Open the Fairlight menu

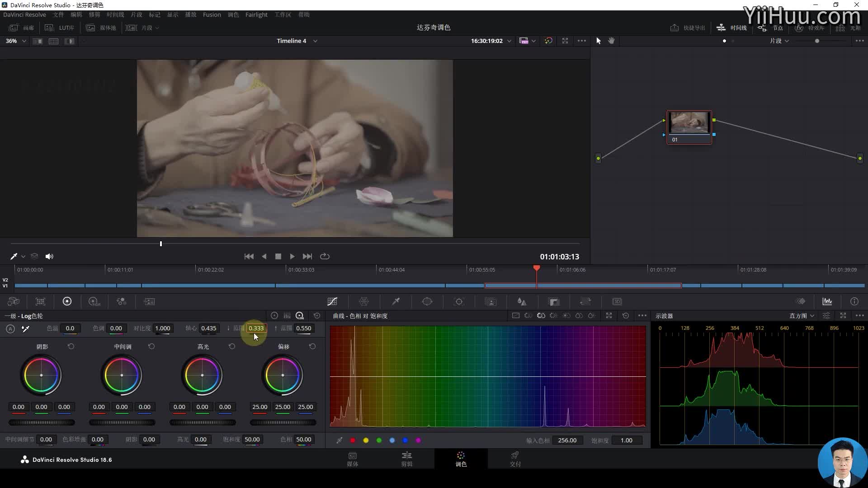[256, 14]
